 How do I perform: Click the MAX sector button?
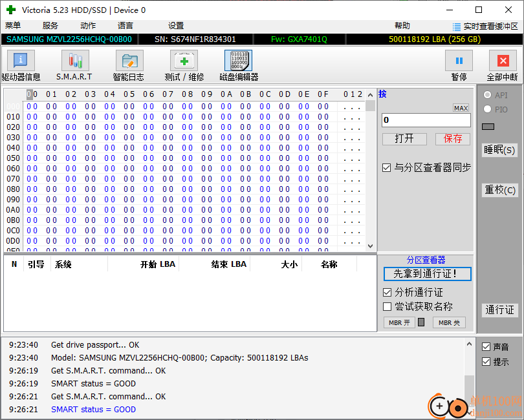click(x=461, y=108)
